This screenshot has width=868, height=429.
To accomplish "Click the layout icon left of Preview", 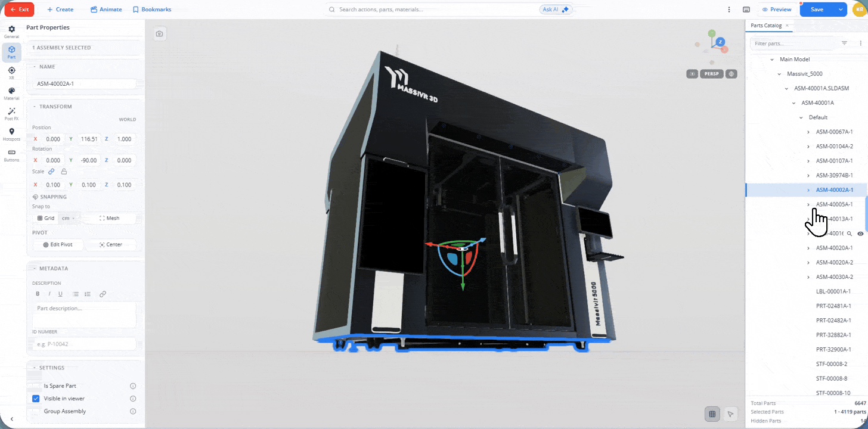I will pos(746,10).
